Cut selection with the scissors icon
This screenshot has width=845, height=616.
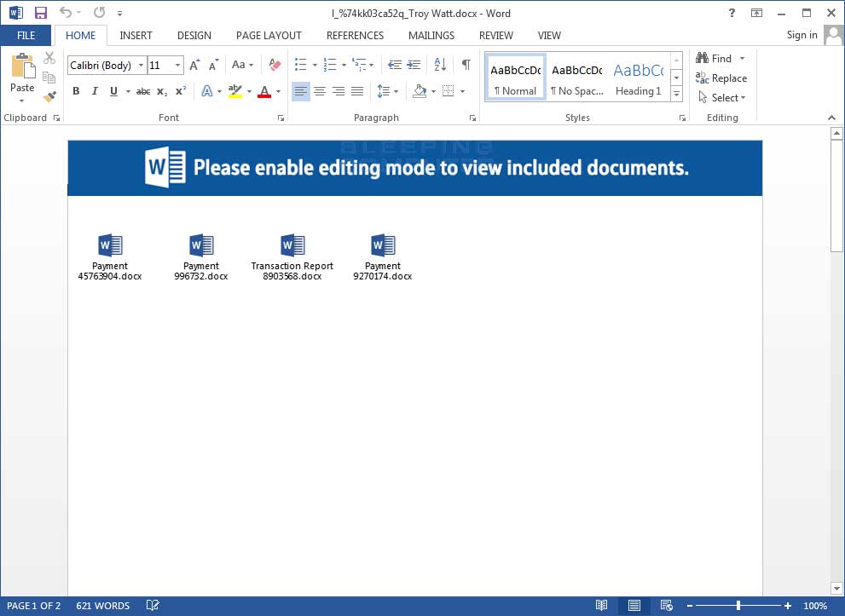49,58
